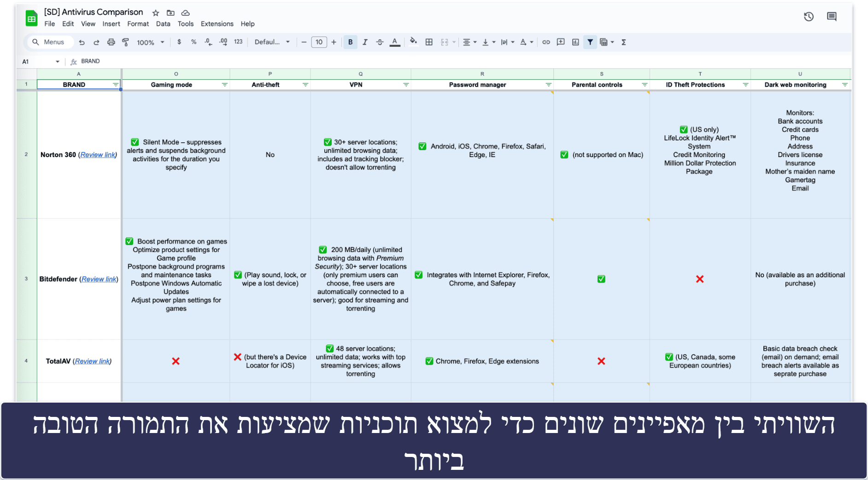Search the Menus box
The image size is (868, 480).
[50, 42]
